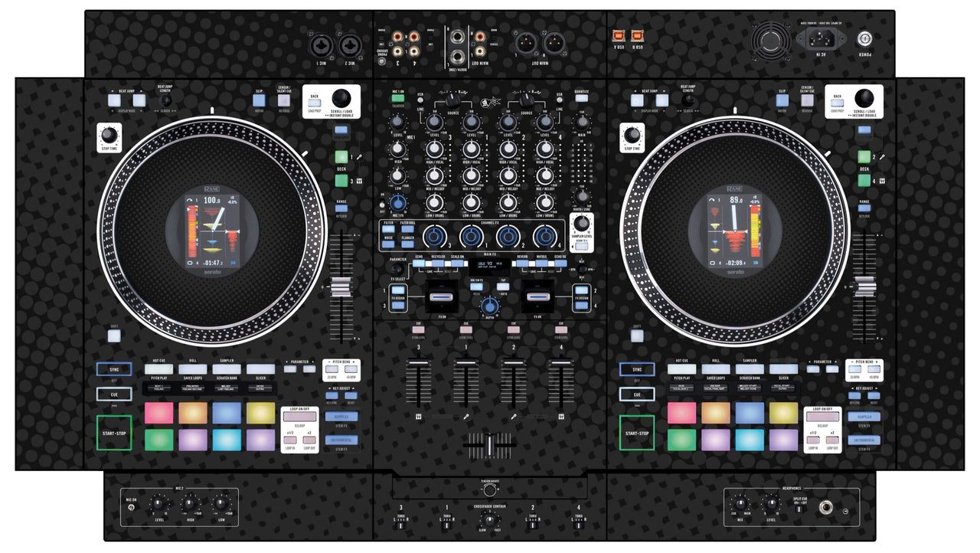This screenshot has height=553, width=980.
Task: Hit START-STOP on the right deck
Action: pos(637,433)
